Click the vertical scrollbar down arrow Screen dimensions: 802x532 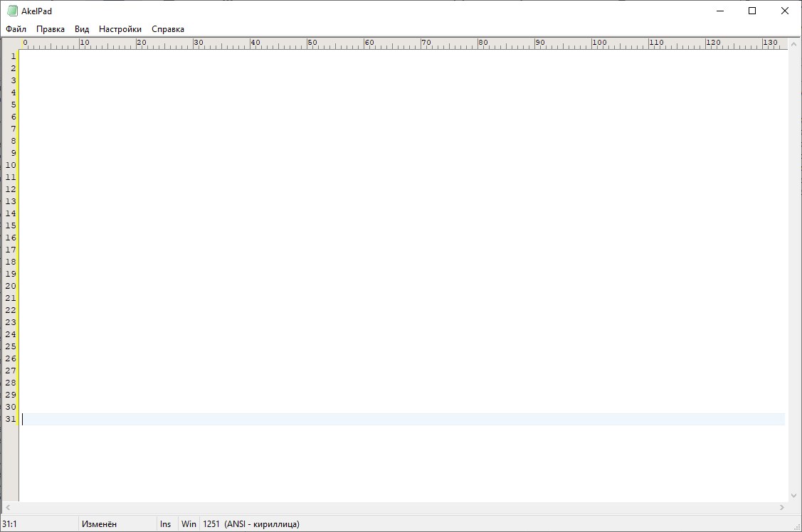pyautogui.click(x=794, y=496)
